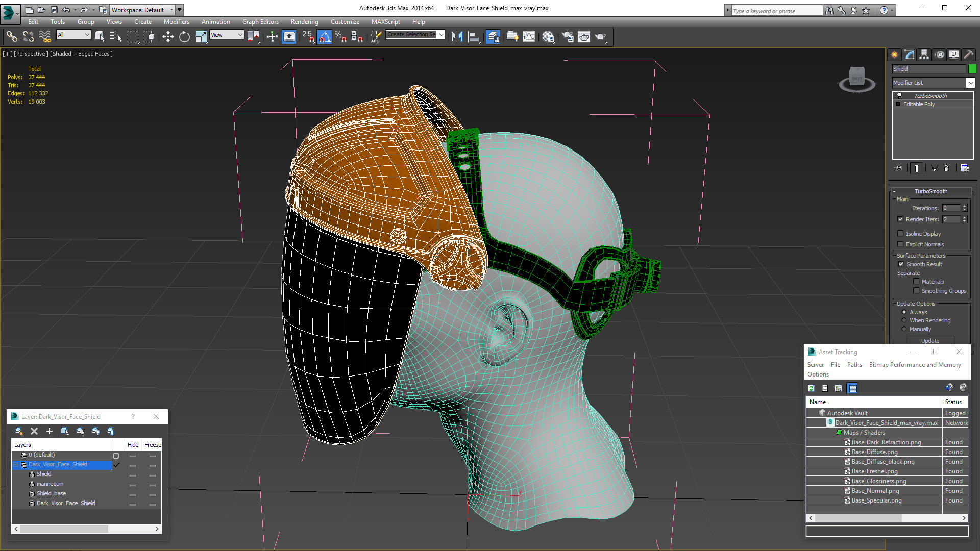980x551 pixels.
Task: Open Select by Name dialog
Action: point(116,36)
